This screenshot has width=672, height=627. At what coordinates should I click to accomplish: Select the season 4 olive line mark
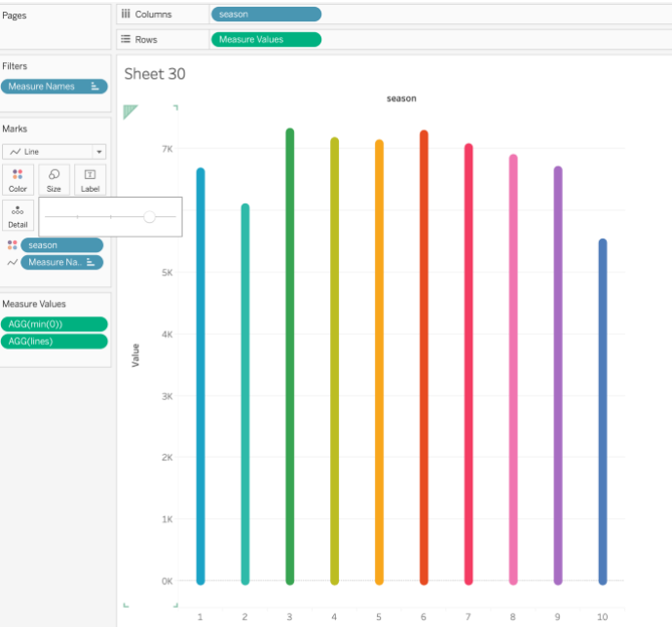click(x=334, y=361)
